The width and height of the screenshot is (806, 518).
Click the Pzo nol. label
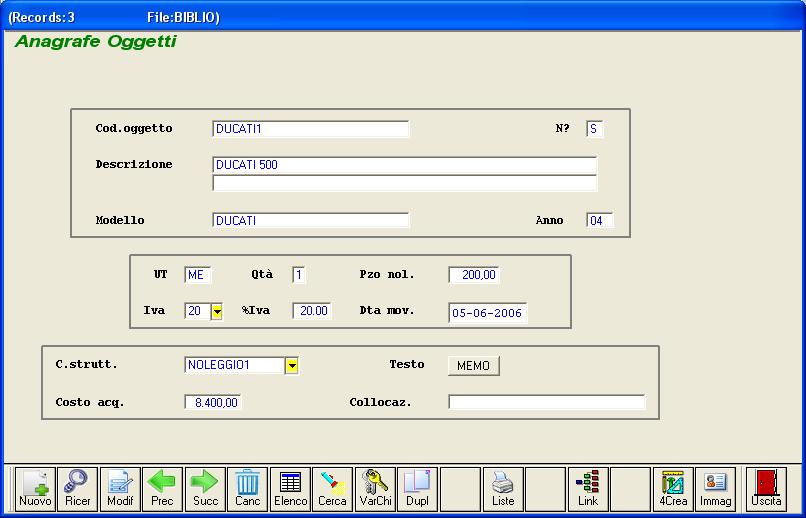(387, 274)
